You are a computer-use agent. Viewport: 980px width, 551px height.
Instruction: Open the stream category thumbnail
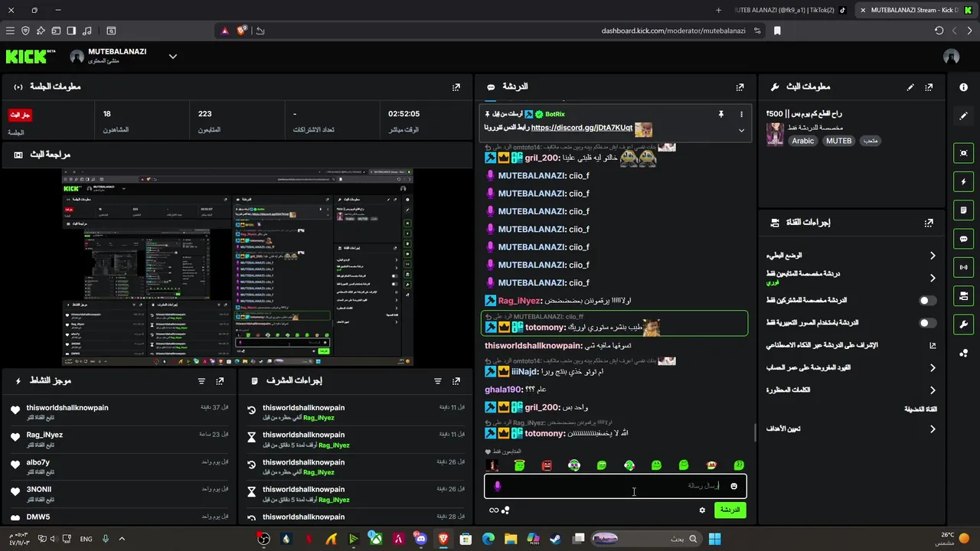pyautogui.click(x=775, y=133)
